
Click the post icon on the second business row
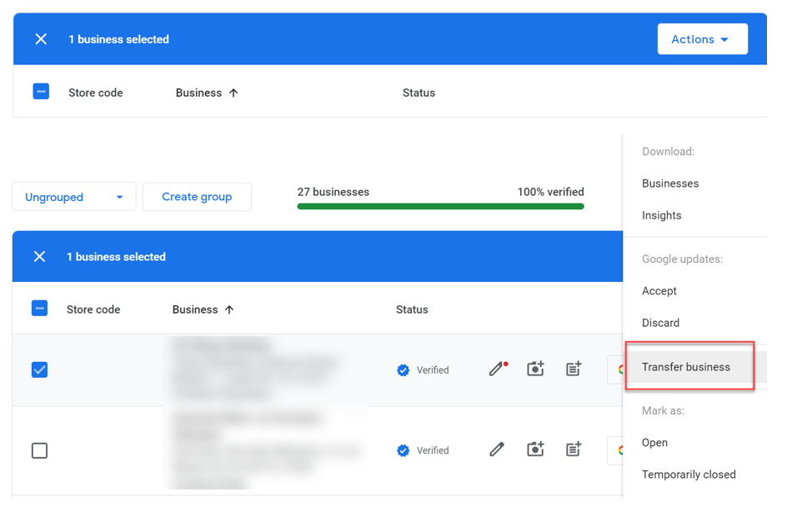(x=574, y=450)
